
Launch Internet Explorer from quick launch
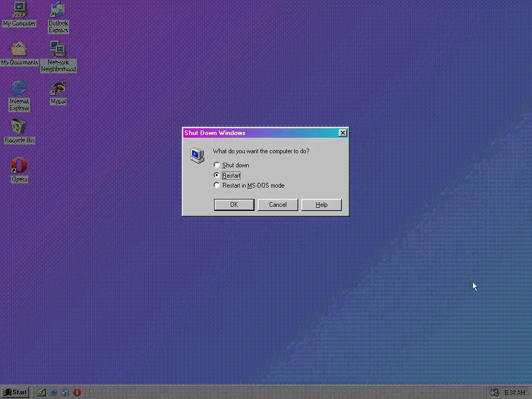click(54, 393)
